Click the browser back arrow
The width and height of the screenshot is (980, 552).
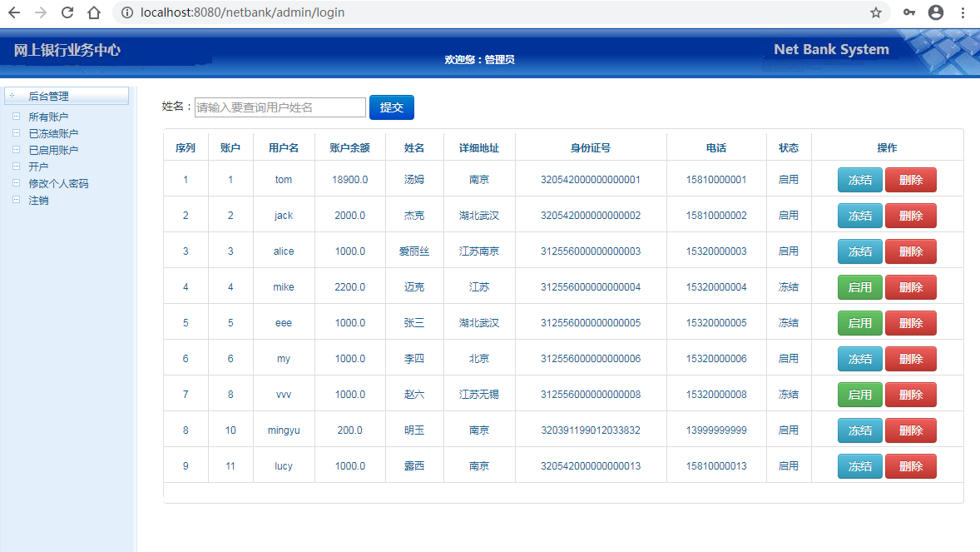(17, 13)
